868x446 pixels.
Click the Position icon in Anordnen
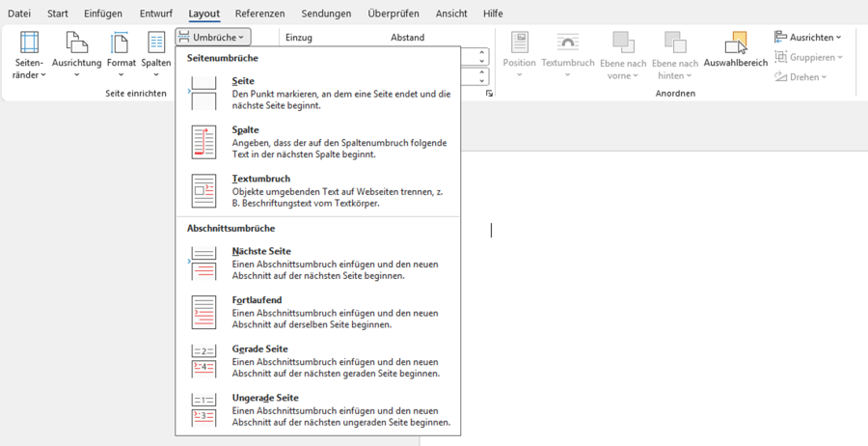click(x=519, y=42)
